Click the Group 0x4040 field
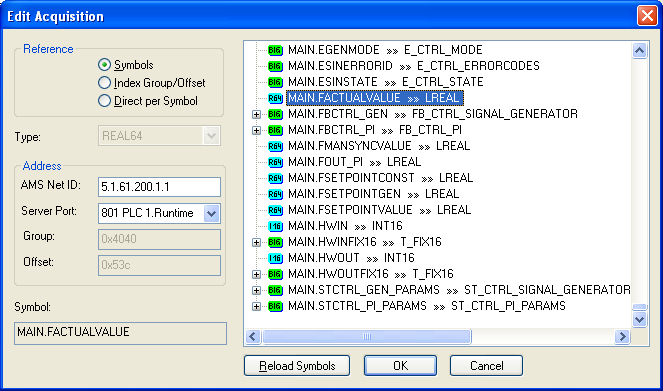 coord(159,239)
